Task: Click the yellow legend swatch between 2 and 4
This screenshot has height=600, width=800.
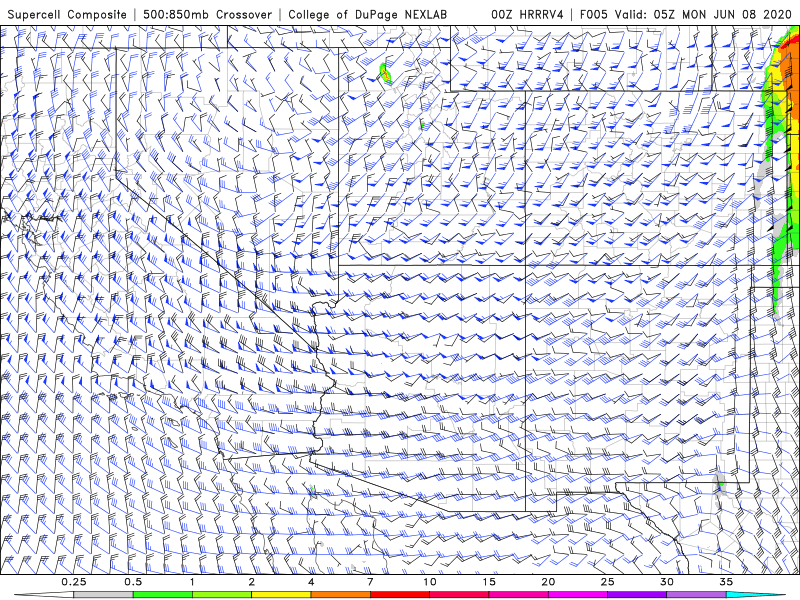Action: (x=281, y=595)
